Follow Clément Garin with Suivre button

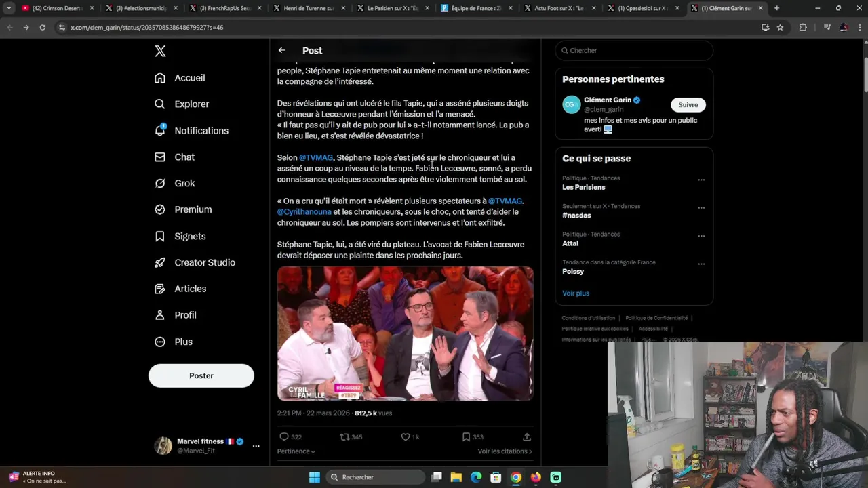[x=688, y=104]
